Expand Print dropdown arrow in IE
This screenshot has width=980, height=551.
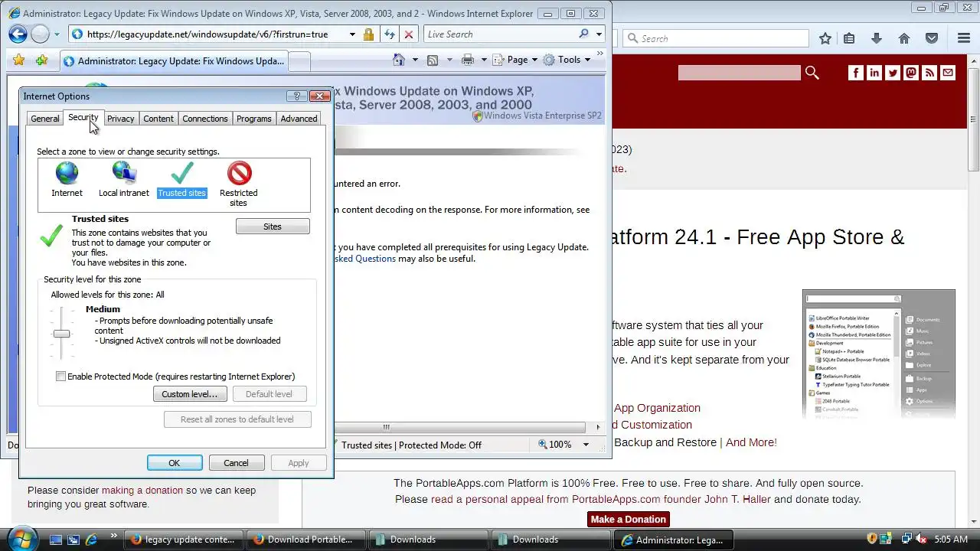click(x=484, y=60)
